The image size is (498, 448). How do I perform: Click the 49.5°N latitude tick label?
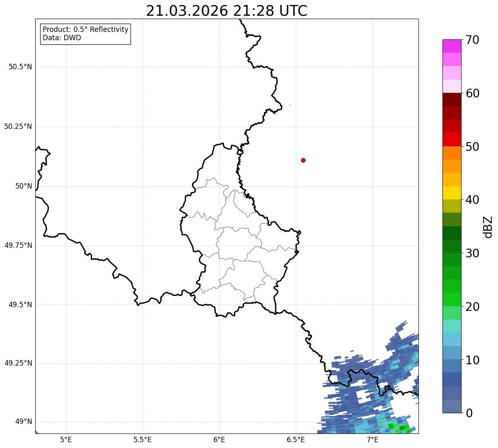coord(20,305)
